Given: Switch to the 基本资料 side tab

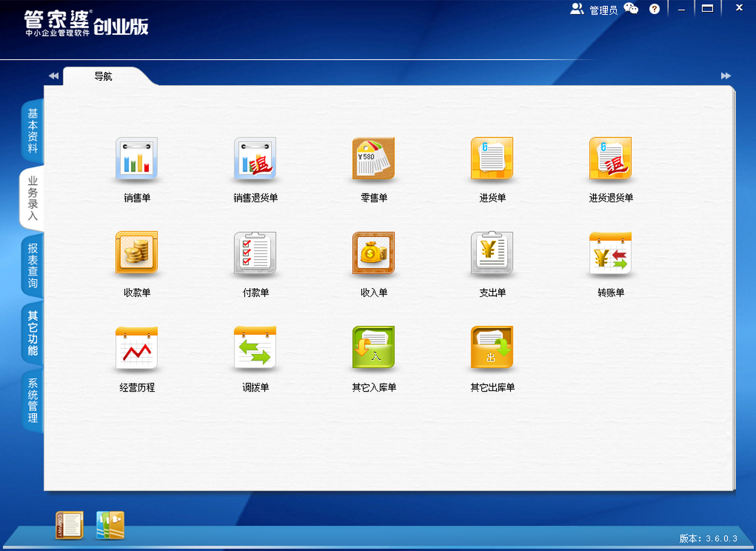Looking at the screenshot, I should coord(33,131).
